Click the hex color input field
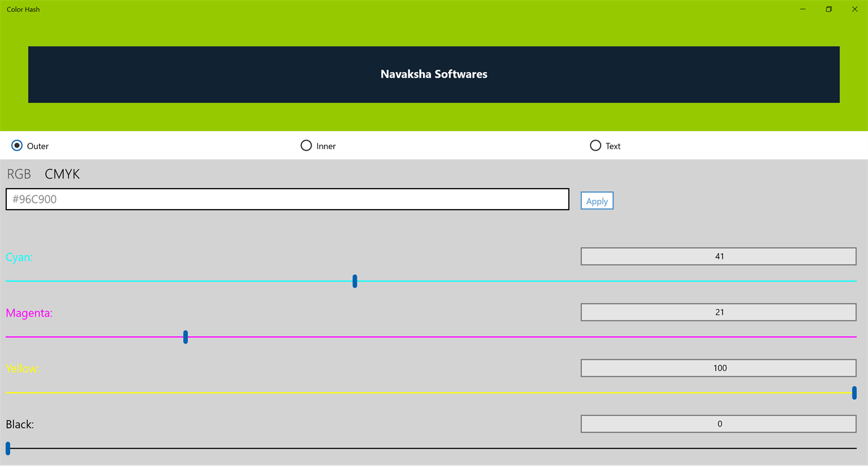Image resolution: width=868 pixels, height=466 pixels. point(287,199)
